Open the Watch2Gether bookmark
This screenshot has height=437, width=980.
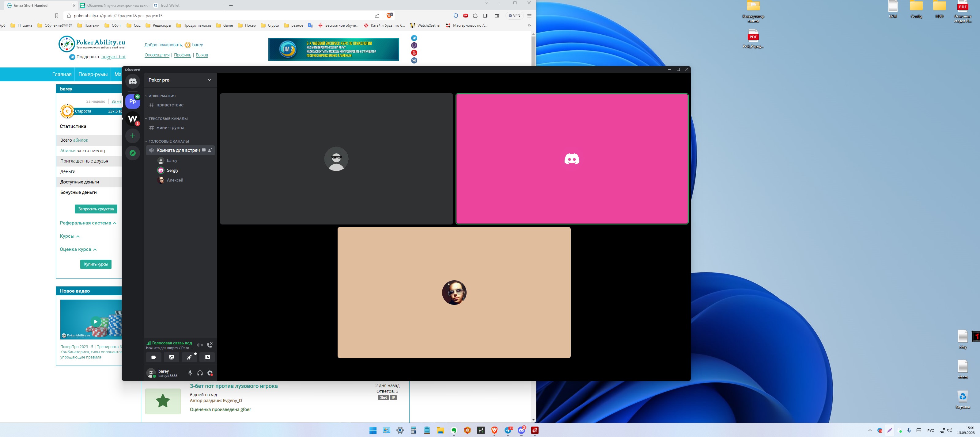(425, 25)
